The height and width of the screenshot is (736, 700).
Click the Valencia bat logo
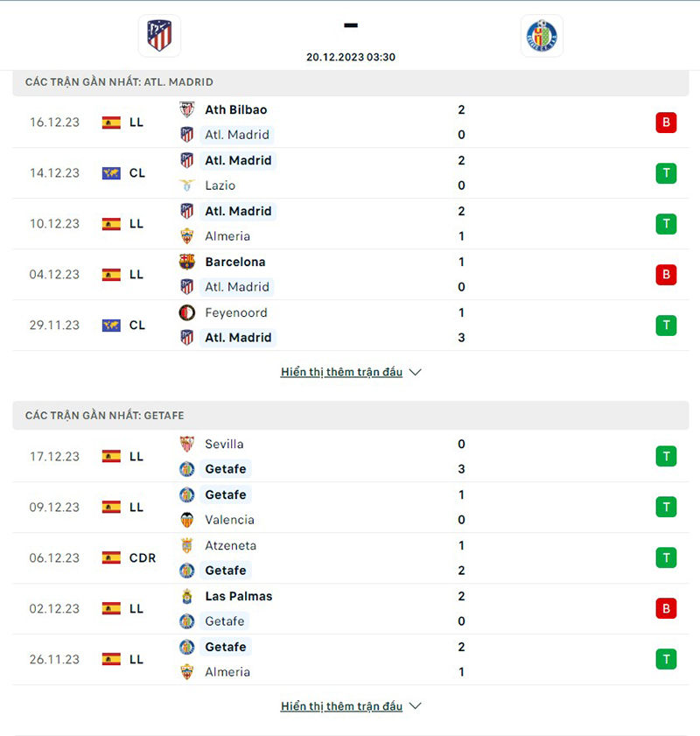point(186,520)
